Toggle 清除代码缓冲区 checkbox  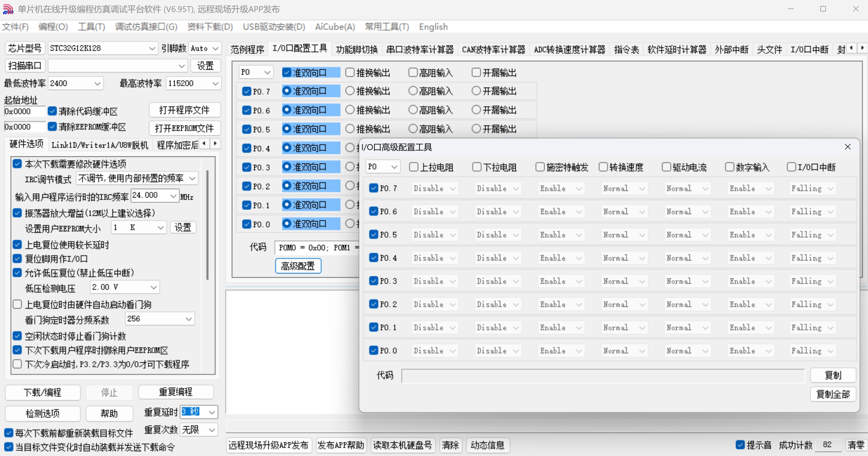[52, 111]
